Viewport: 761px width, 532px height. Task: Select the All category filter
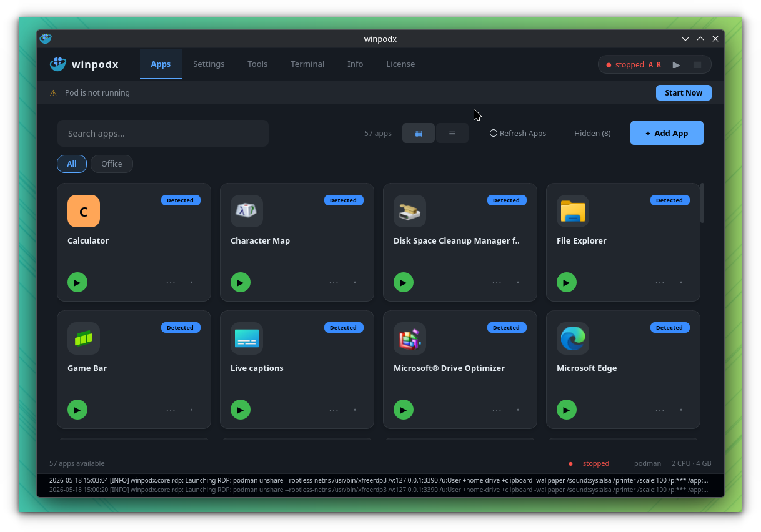coord(72,164)
